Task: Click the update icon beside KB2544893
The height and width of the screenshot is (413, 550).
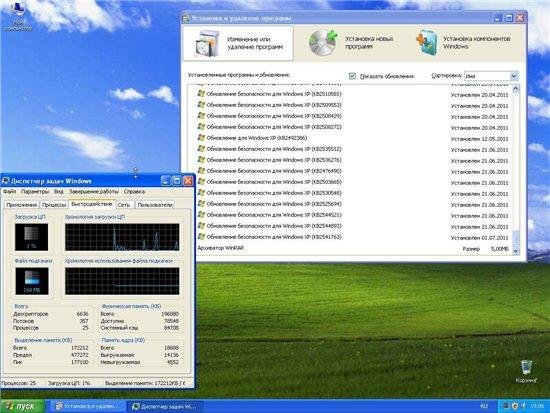Action: pyautogui.click(x=201, y=226)
